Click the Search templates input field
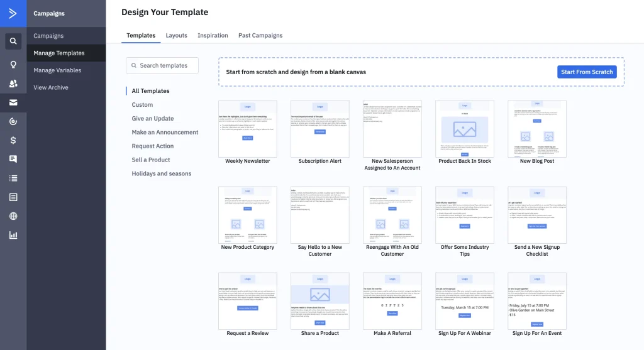This screenshot has height=350, width=644. click(162, 65)
